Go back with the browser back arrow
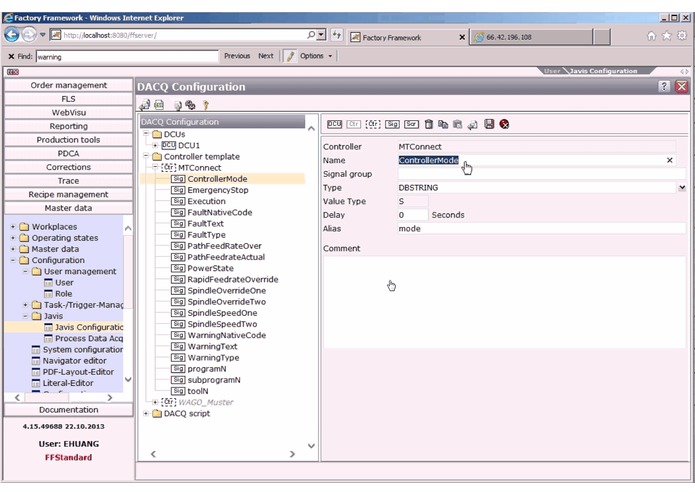 (x=12, y=35)
